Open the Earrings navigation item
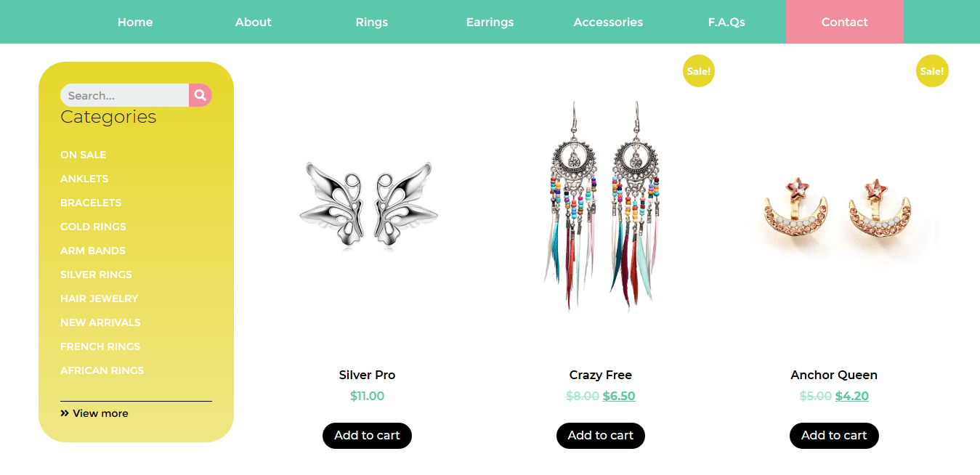 pyautogui.click(x=490, y=22)
